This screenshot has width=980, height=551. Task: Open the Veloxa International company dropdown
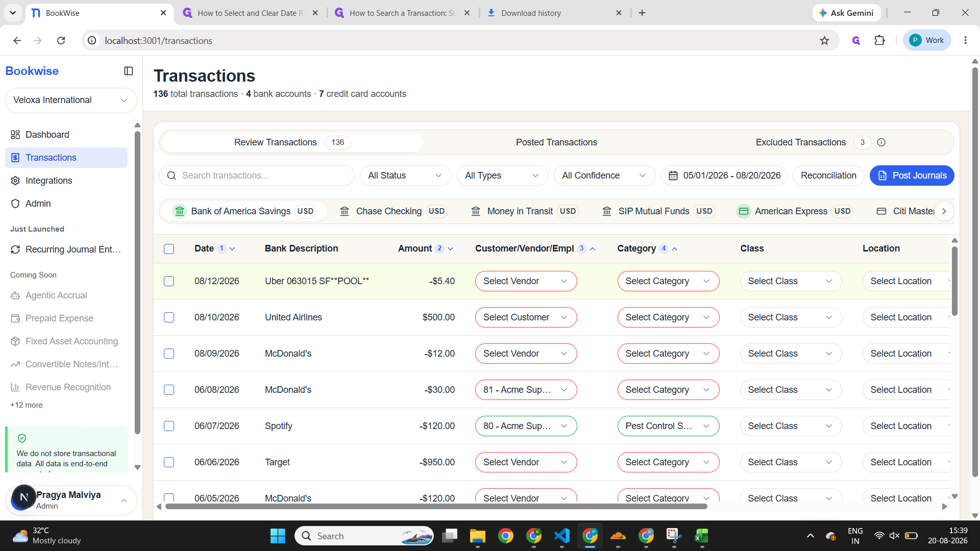pos(71,100)
